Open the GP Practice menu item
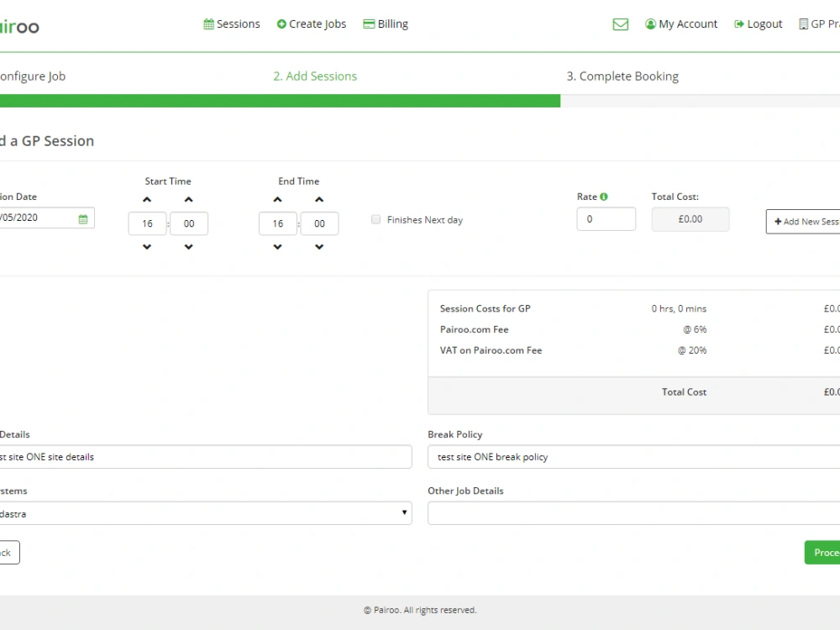The image size is (840, 630). click(x=819, y=24)
